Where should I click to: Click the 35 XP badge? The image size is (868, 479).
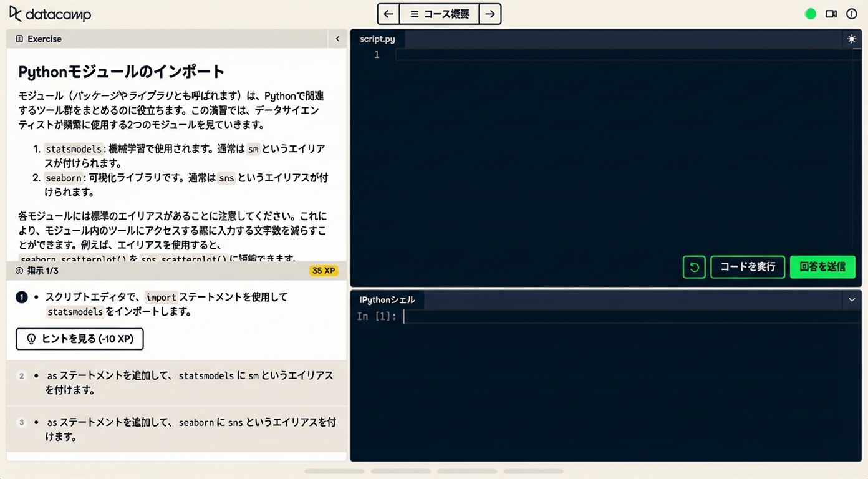pyautogui.click(x=324, y=271)
